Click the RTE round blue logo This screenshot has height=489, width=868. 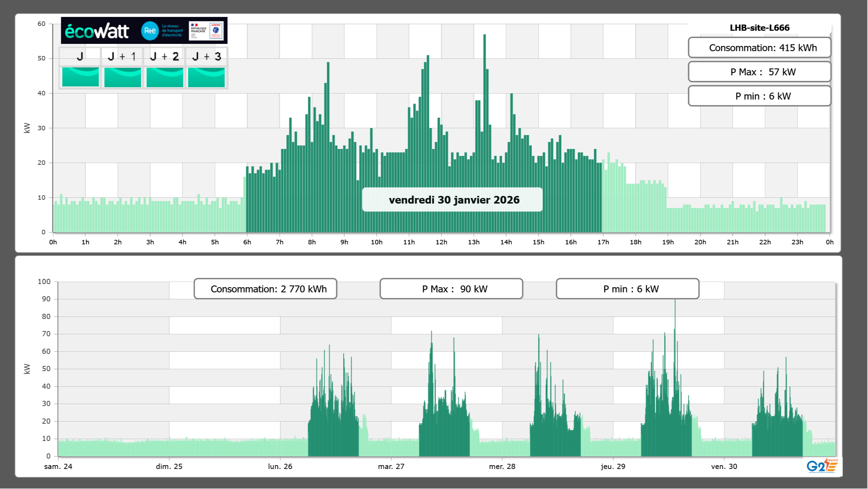pos(150,31)
